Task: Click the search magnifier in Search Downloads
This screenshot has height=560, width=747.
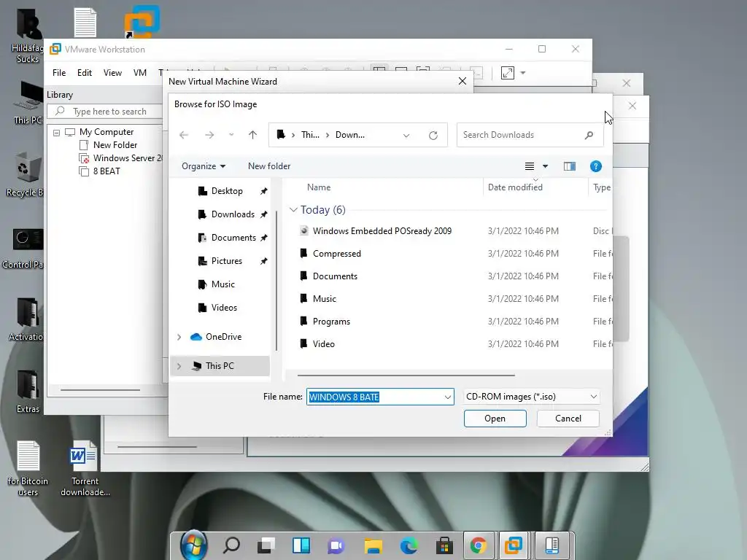Action: 589,135
